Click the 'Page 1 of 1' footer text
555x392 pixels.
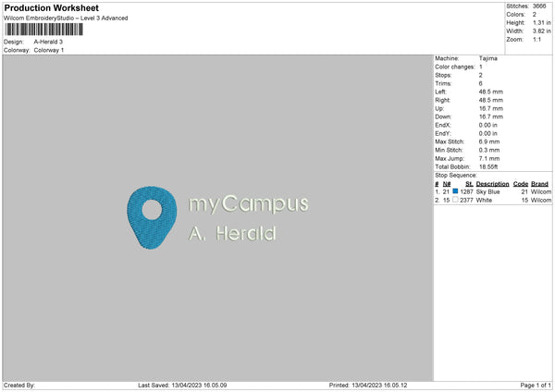click(x=536, y=386)
